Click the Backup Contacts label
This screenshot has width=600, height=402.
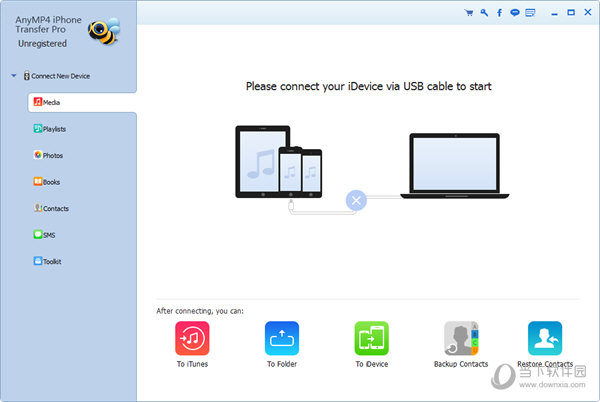(x=461, y=364)
